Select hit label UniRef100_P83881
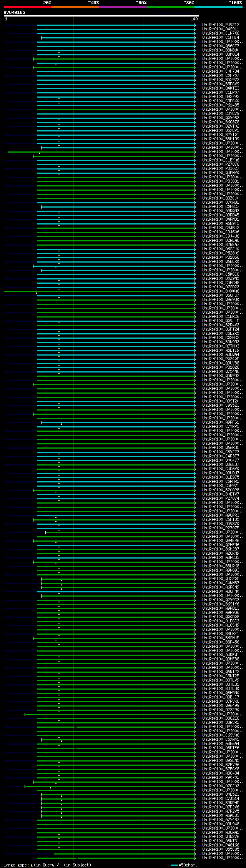This screenshot has height=868, width=246. coord(221,181)
